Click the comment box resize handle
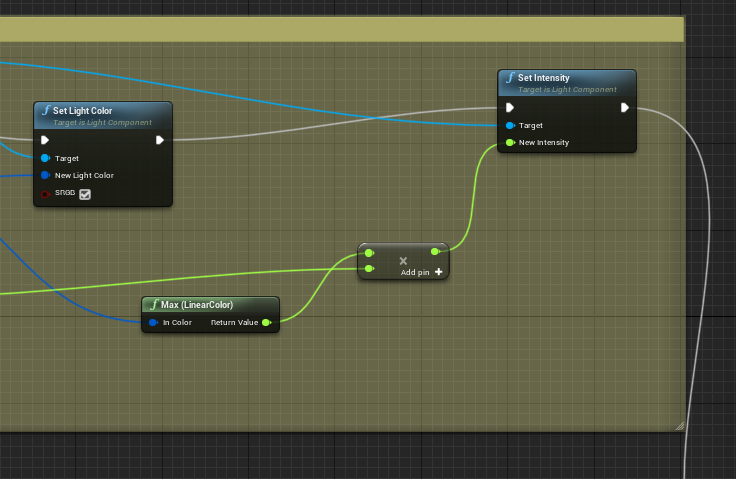736x479 pixels. 680,426
